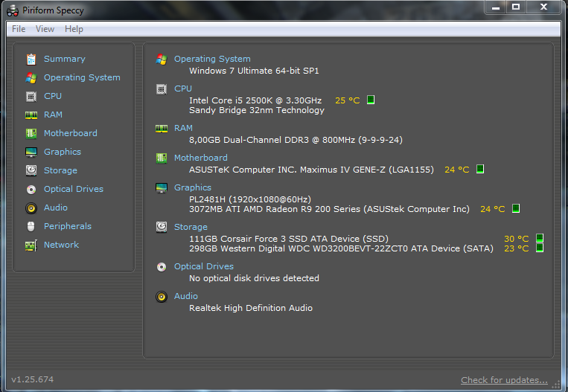Click the Storage heading link in main panel
Viewport: 568px width, 392px height.
point(191,227)
